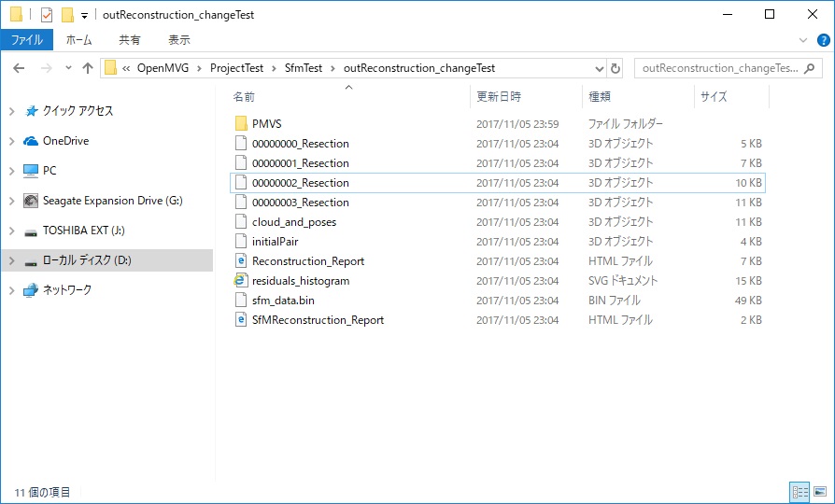Image resolution: width=835 pixels, height=504 pixels.
Task: Open the ファイル ribbon tab
Action: click(x=27, y=40)
